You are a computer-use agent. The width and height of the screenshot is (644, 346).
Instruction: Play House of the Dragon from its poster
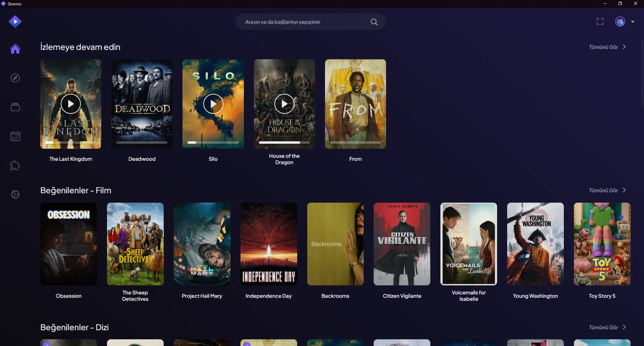point(284,104)
